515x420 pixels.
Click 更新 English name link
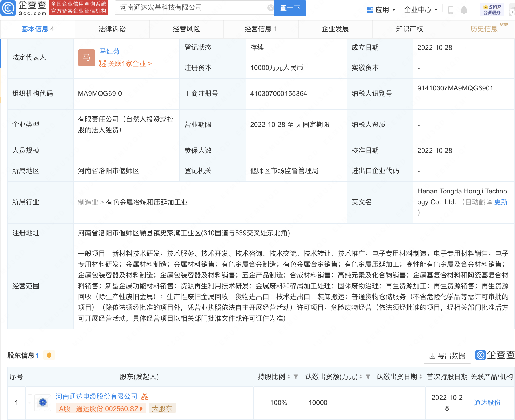point(501,202)
